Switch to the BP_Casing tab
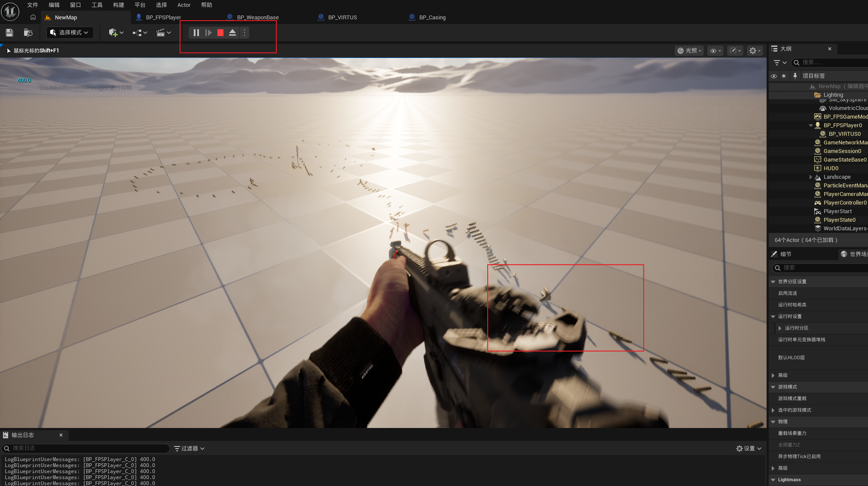The image size is (868, 486). click(432, 18)
